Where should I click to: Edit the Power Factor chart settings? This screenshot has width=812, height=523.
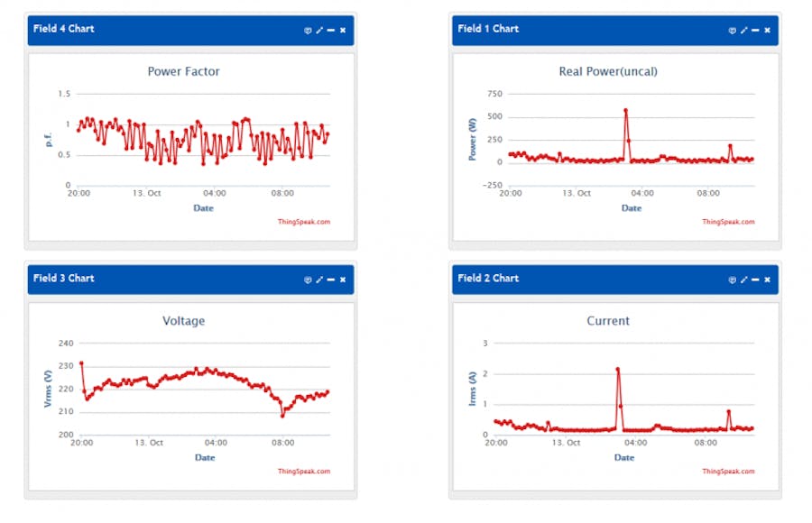coord(319,30)
